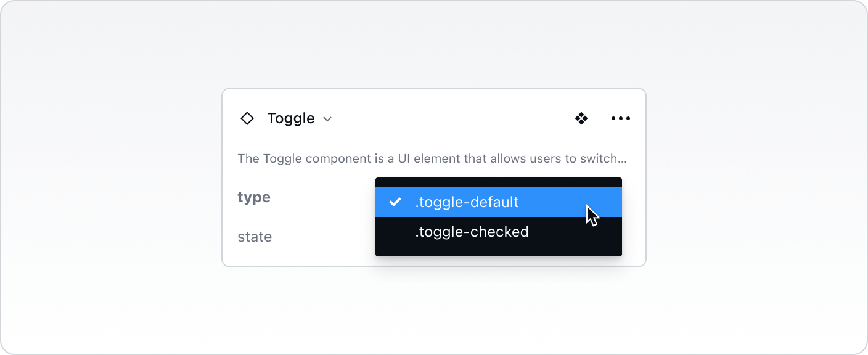Viewport: 868px width, 355px height.
Task: Click the state property label
Action: (255, 237)
